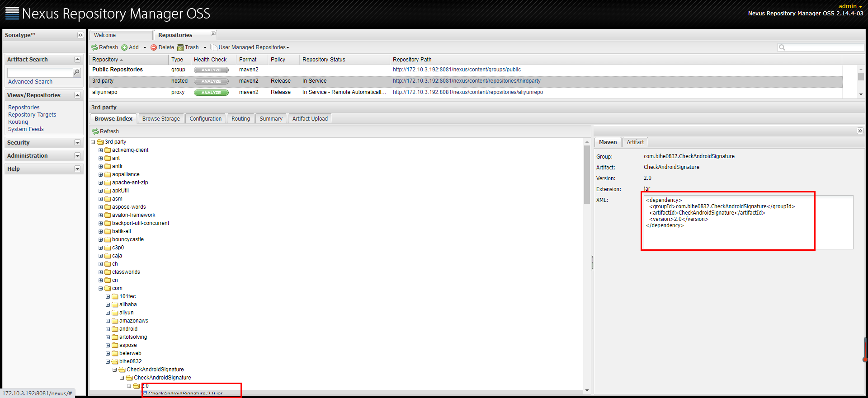The width and height of the screenshot is (868, 398).
Task: Open the Advanced Search link
Action: [30, 82]
